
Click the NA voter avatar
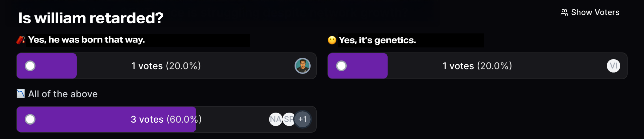click(x=275, y=119)
